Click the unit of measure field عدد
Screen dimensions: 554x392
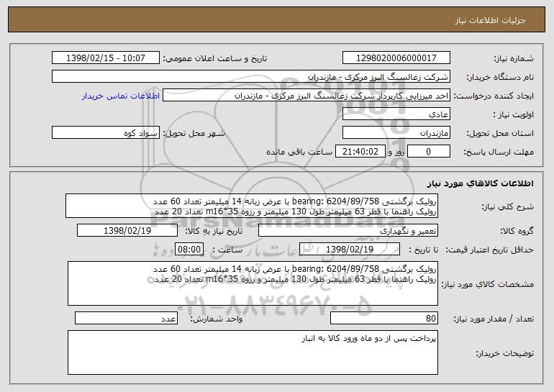(126, 318)
